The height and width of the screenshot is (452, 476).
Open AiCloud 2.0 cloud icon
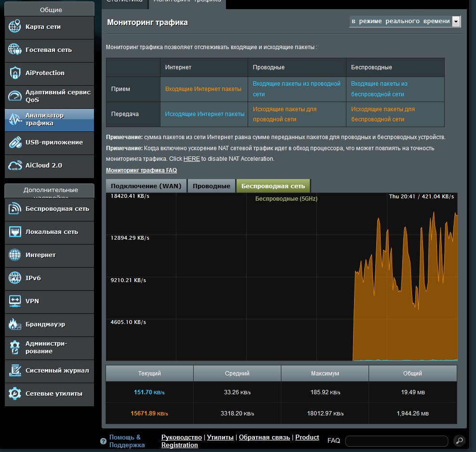[15, 166]
